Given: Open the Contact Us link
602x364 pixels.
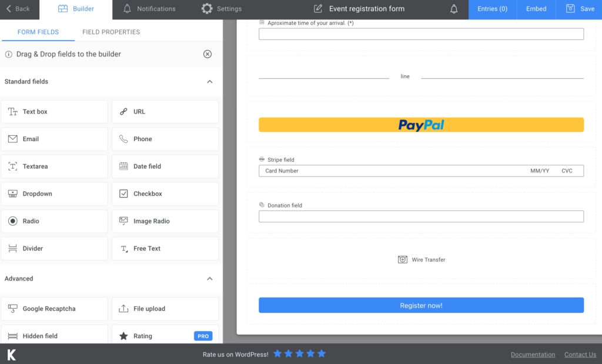Looking at the screenshot, I should pos(580,355).
